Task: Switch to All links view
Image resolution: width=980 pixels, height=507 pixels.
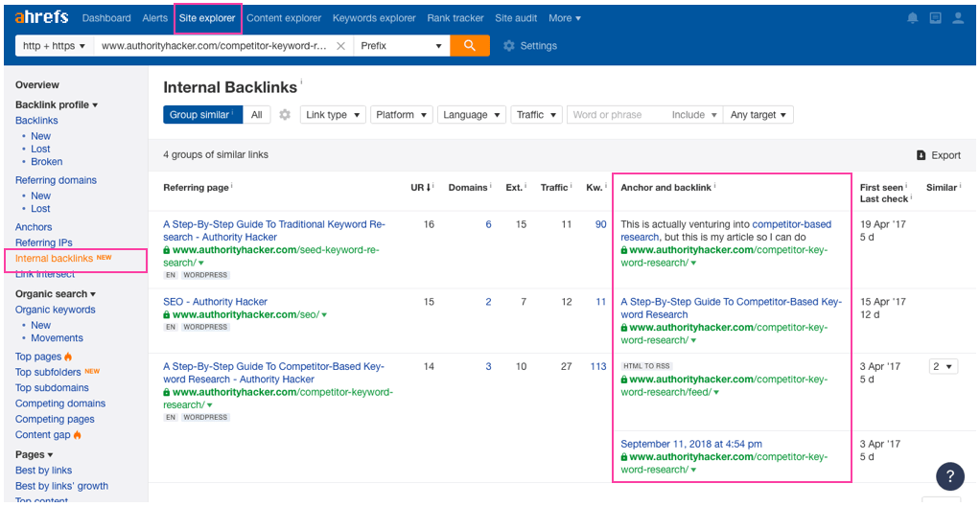Action: pyautogui.click(x=256, y=115)
